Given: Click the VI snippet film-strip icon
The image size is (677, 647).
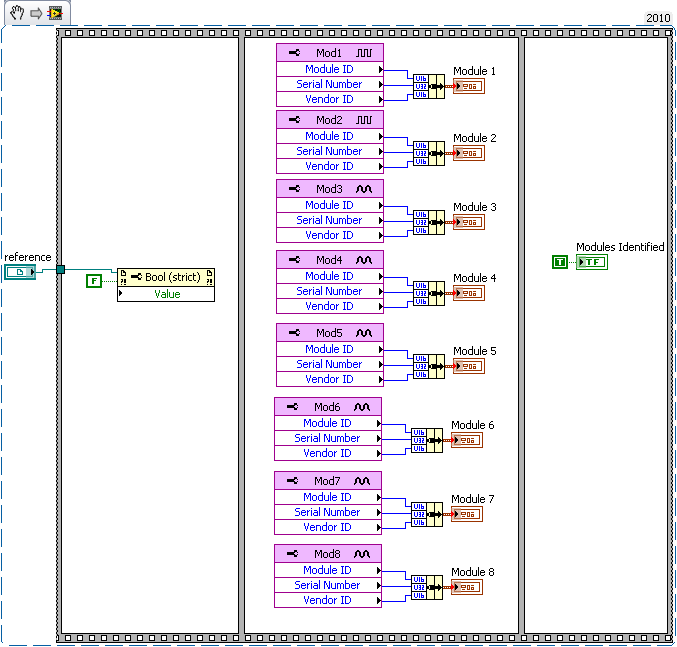Looking at the screenshot, I should coord(55,13).
